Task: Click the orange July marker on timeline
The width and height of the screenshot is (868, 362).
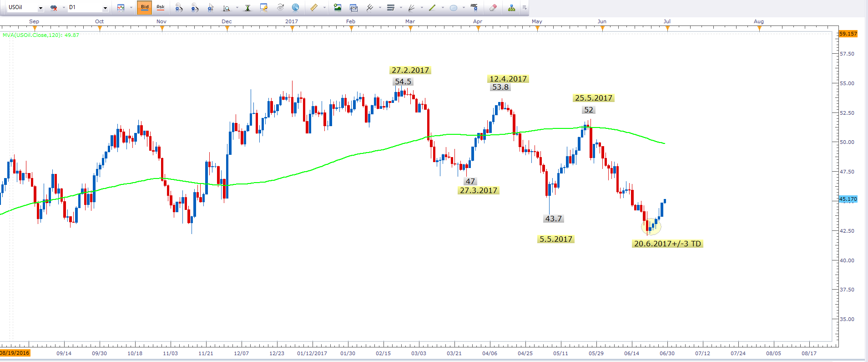Action: coord(667,28)
